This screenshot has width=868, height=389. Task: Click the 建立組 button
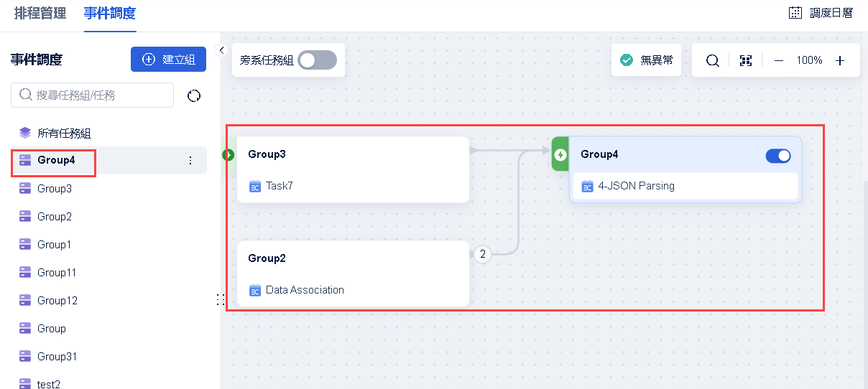[x=168, y=60]
